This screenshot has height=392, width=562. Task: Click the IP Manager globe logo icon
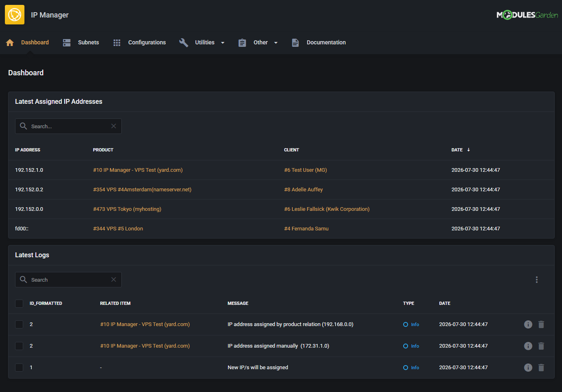point(15,15)
